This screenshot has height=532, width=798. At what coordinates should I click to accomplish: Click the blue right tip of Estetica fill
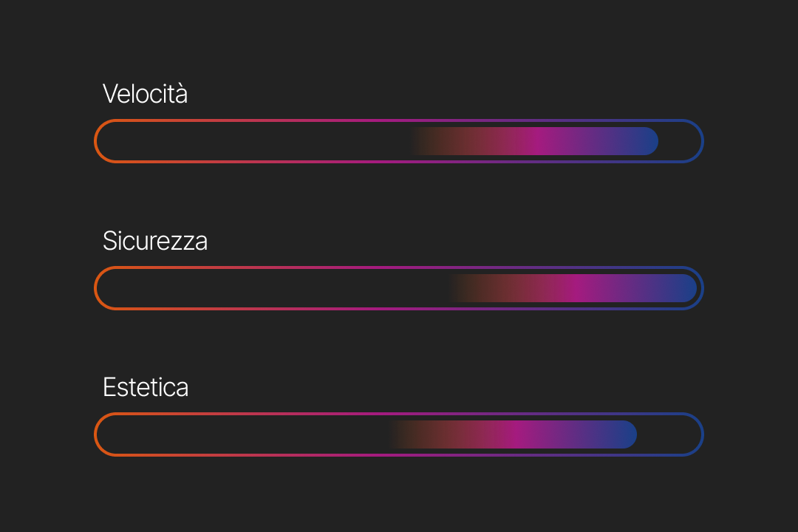pos(627,434)
